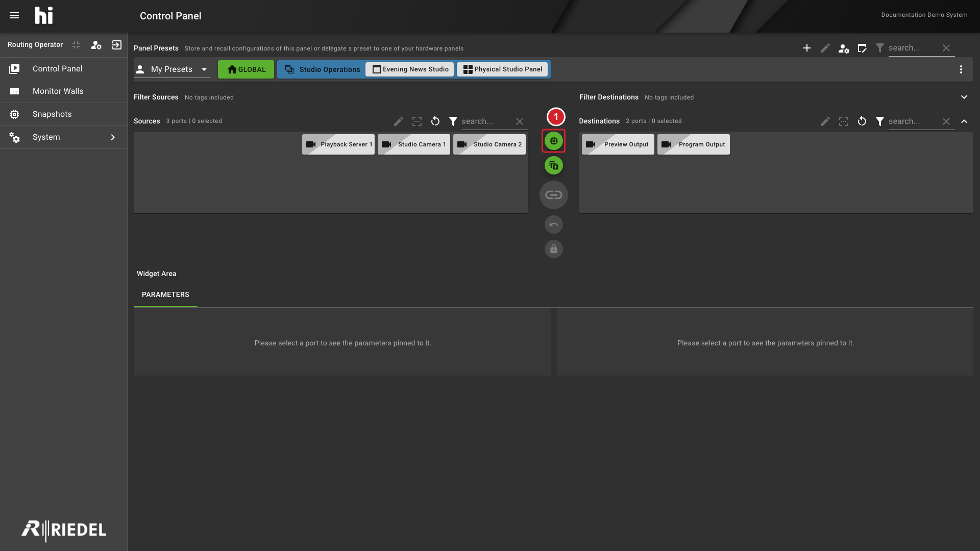Screen dimensions: 980x551
Task: Open the presets three-dot menu
Action: click(961, 69)
